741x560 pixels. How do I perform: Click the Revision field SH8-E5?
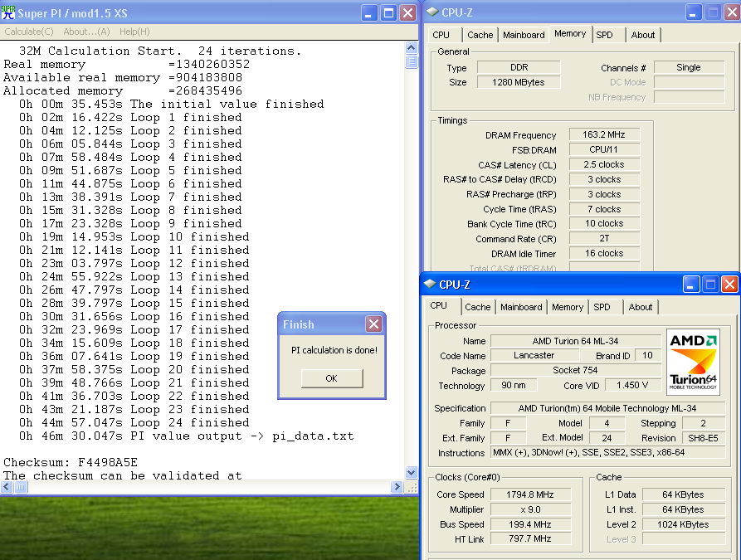pyautogui.click(x=703, y=438)
